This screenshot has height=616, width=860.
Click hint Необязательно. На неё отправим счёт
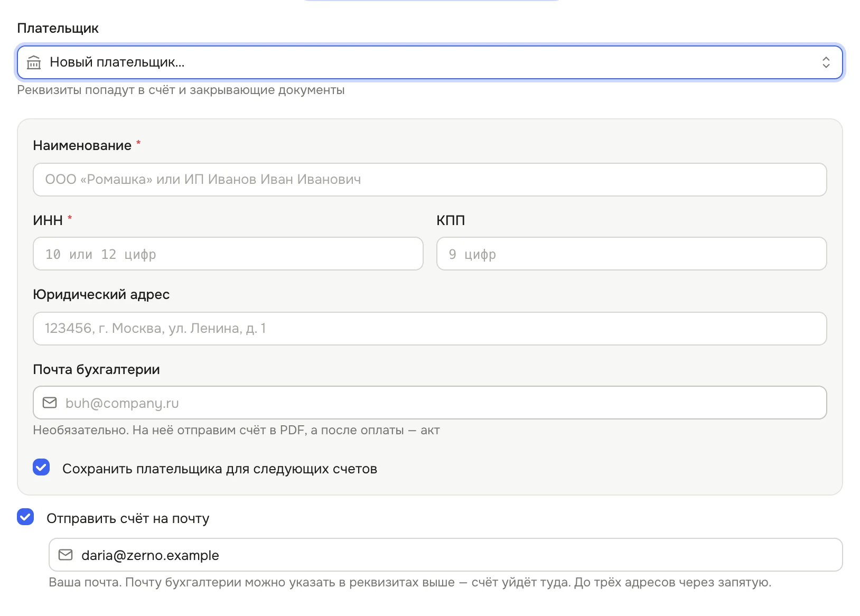236,430
